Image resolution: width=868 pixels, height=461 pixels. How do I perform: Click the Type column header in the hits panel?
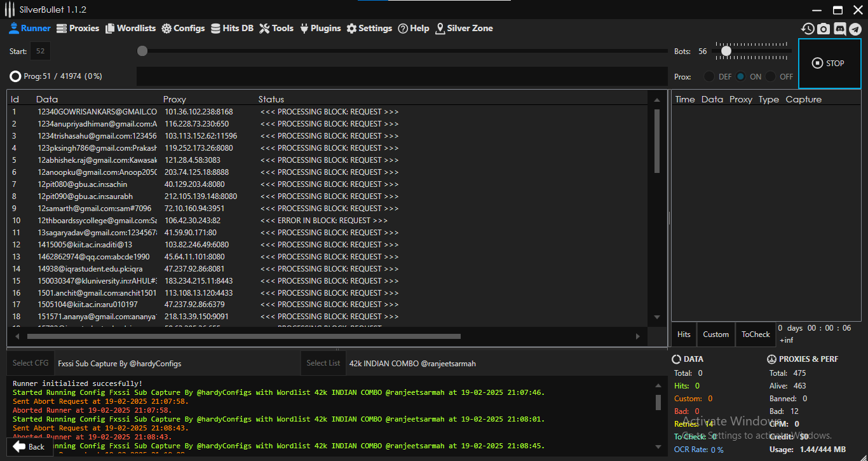point(769,99)
